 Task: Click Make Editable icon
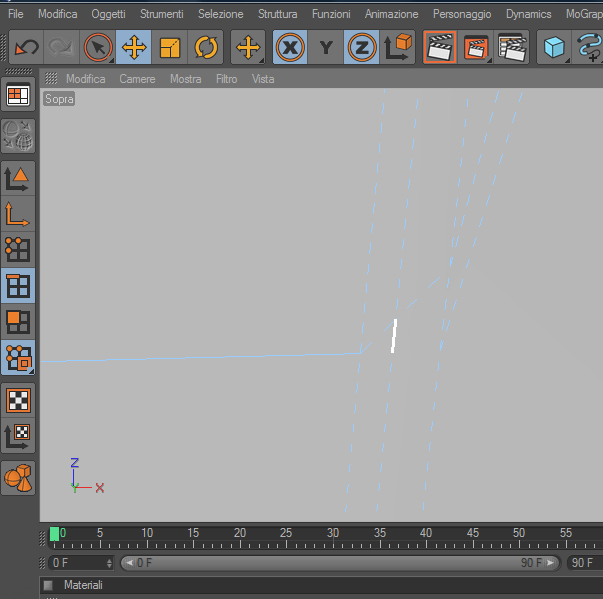coord(18,136)
